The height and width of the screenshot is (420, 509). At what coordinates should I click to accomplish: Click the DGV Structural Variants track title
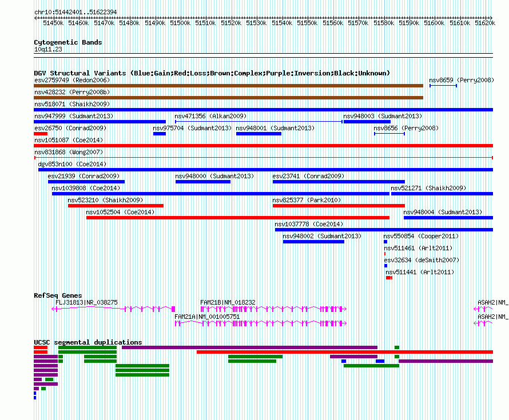coord(212,73)
